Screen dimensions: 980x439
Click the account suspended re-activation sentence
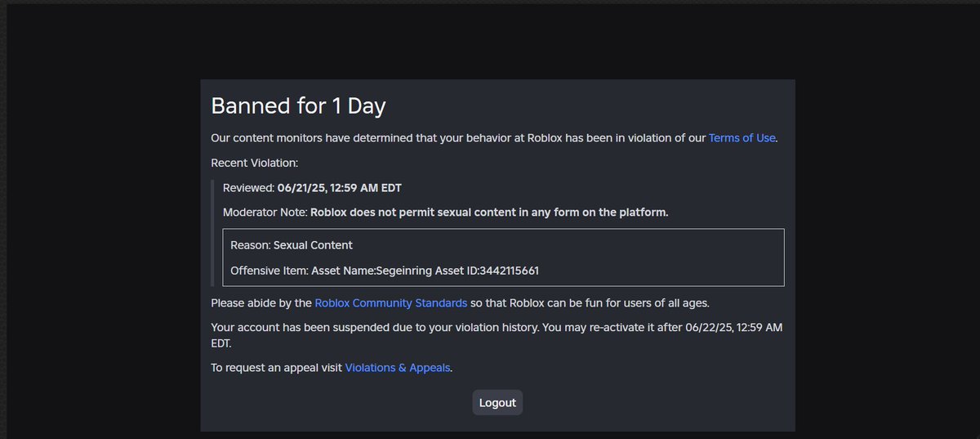[497, 336]
